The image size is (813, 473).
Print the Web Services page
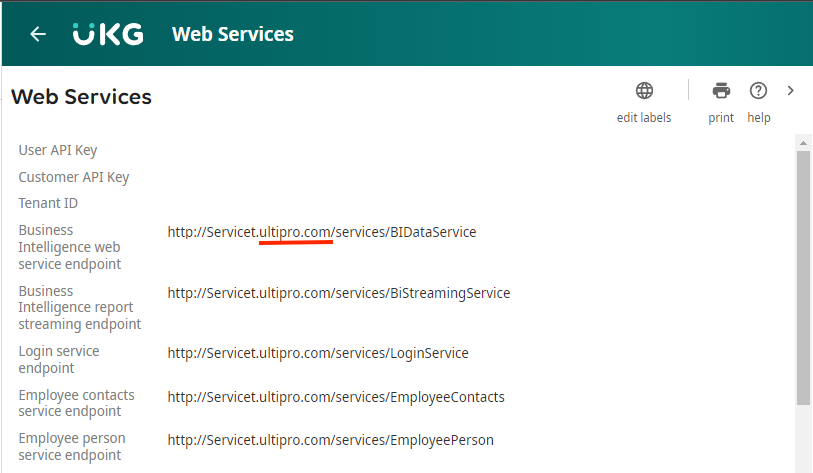pyautogui.click(x=721, y=91)
